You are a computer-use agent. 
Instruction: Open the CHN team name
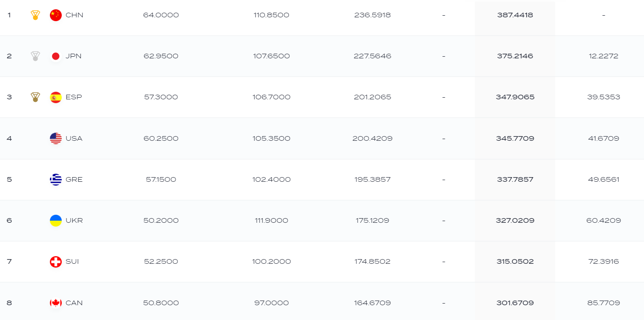74,15
